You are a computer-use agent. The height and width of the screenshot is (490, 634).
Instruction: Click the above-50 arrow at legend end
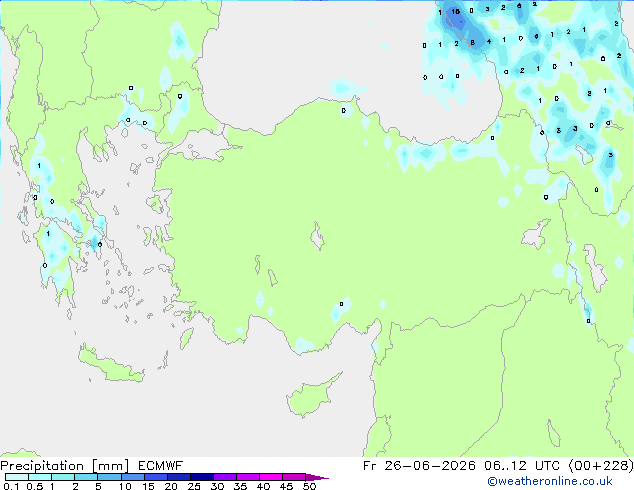coord(316,477)
